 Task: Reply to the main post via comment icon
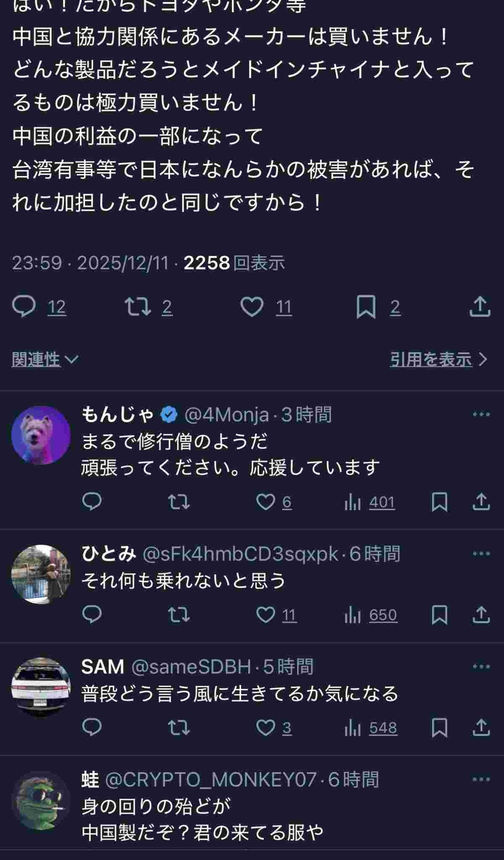click(x=24, y=306)
